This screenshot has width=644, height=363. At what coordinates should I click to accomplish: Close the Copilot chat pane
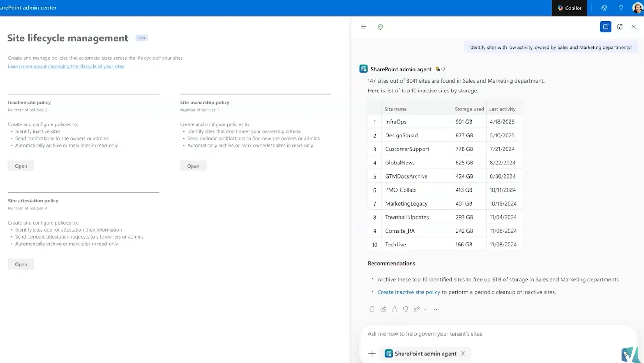pyautogui.click(x=634, y=27)
